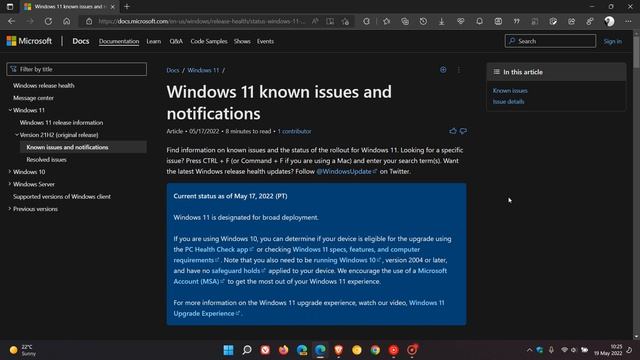Image resolution: width=640 pixels, height=360 pixels.
Task: Jump to Known issues in this article
Action: coord(510,91)
